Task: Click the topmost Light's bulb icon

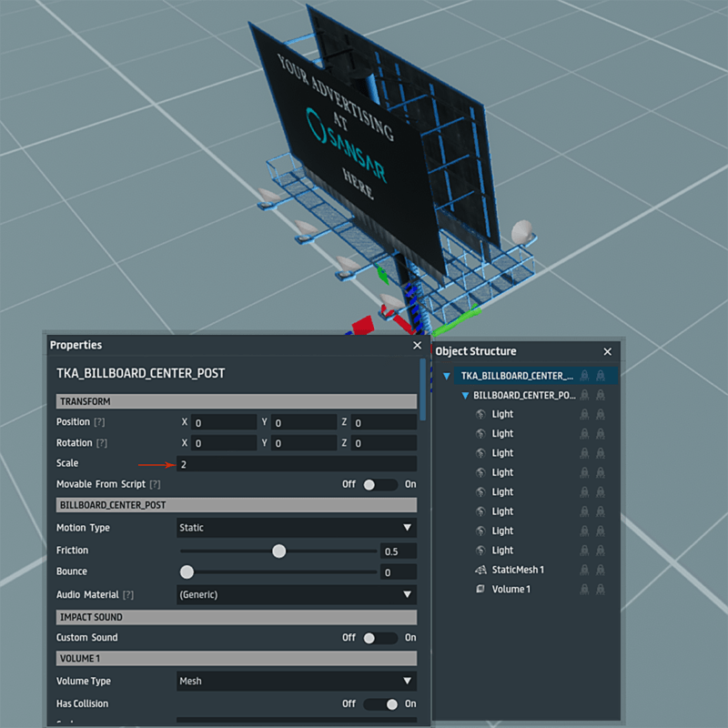Action: (480, 414)
